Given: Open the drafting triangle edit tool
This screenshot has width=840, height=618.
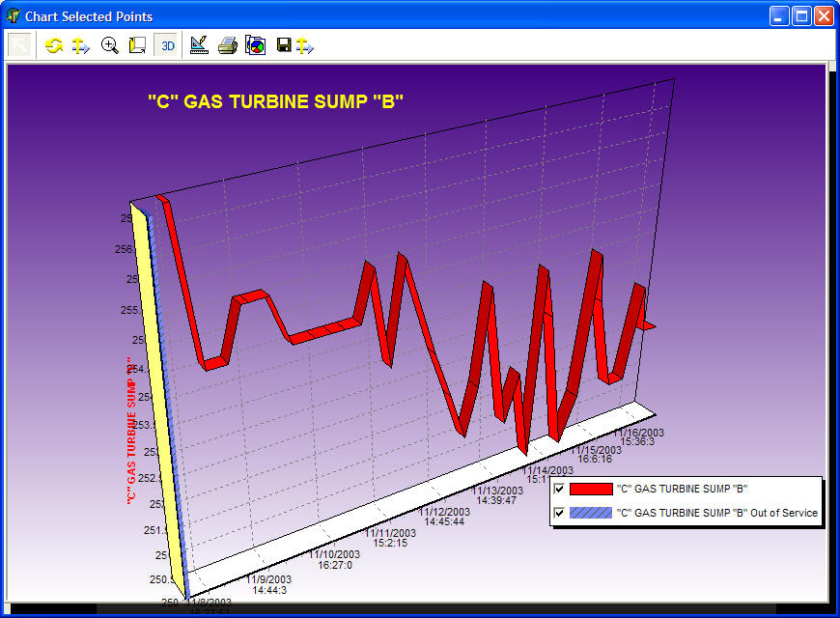Looking at the screenshot, I should click(199, 45).
